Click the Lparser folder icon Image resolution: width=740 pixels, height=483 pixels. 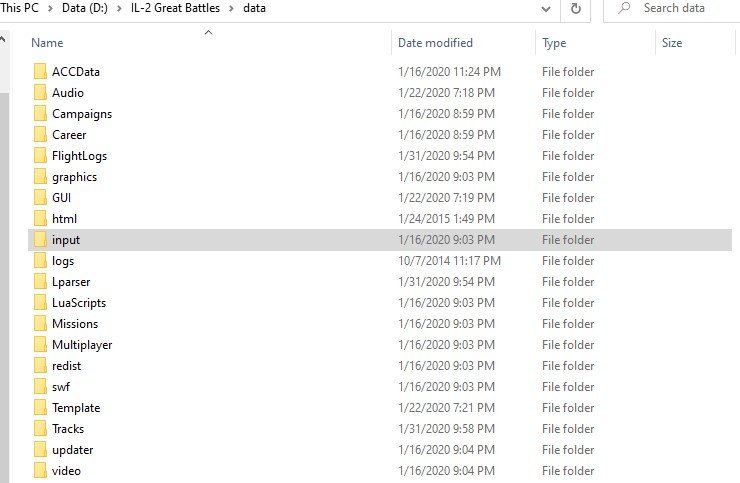pos(41,281)
